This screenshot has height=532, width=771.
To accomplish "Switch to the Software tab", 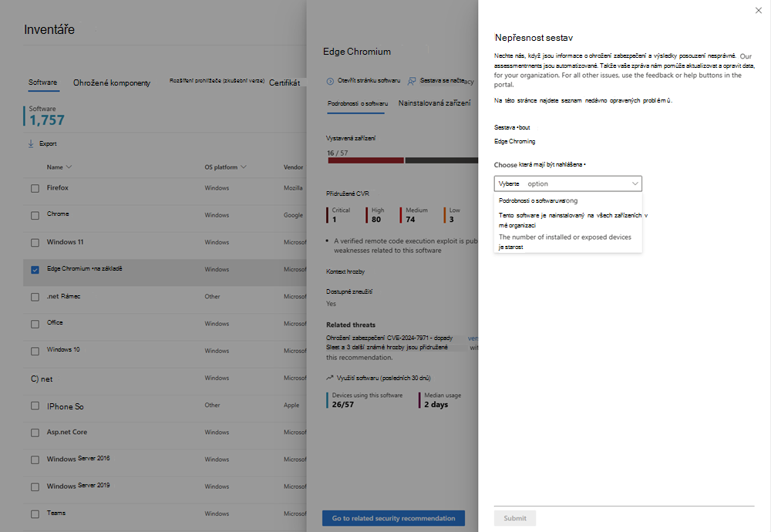I will (42, 82).
